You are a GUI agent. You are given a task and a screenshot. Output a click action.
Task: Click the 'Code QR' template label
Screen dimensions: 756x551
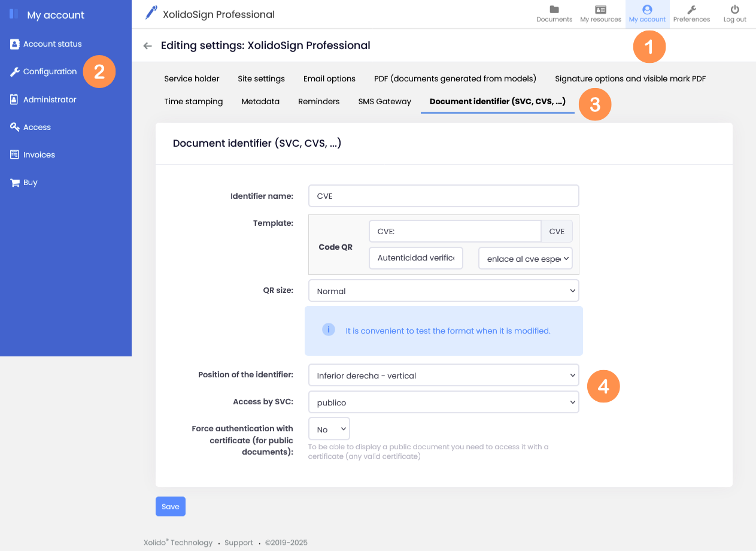(335, 247)
